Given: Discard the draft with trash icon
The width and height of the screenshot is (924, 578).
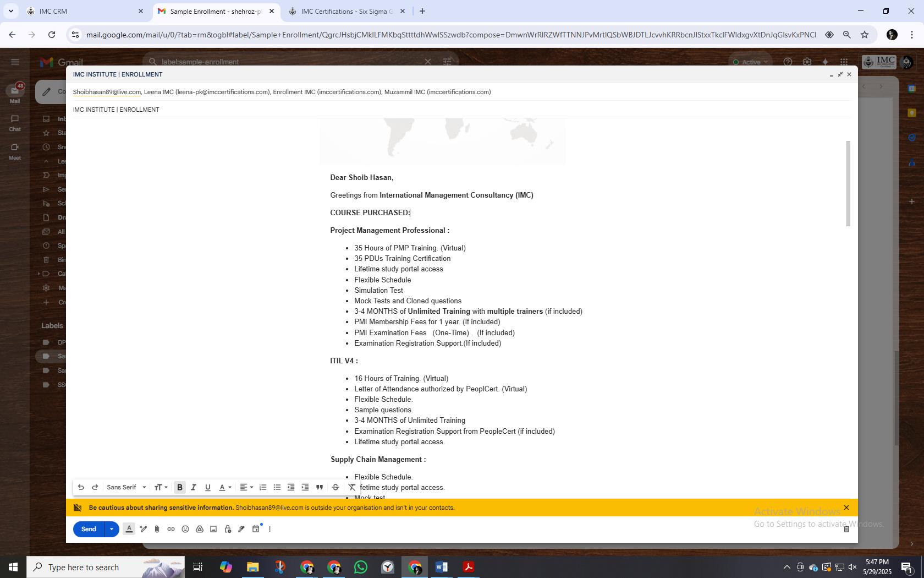Looking at the screenshot, I should pyautogui.click(x=846, y=529).
